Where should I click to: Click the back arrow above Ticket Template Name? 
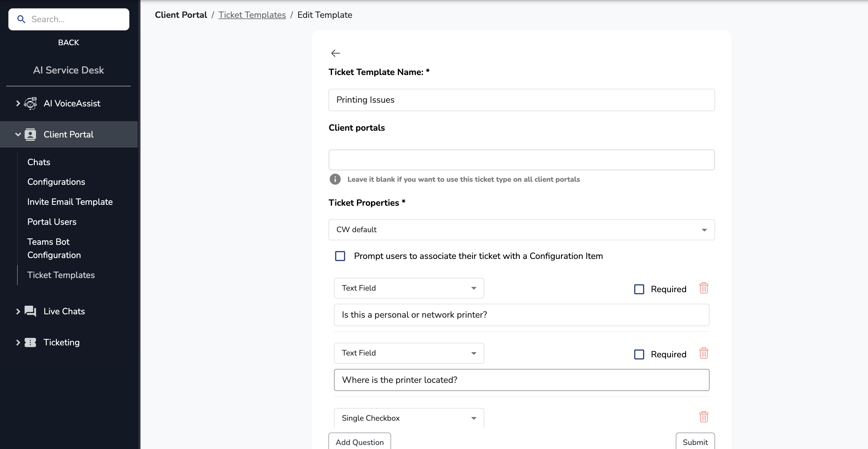335,53
